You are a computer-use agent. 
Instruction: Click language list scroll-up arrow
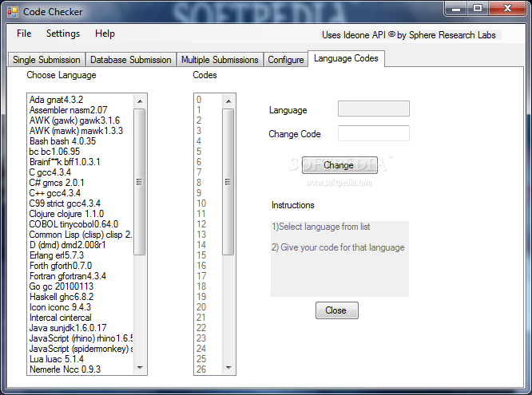[140, 101]
